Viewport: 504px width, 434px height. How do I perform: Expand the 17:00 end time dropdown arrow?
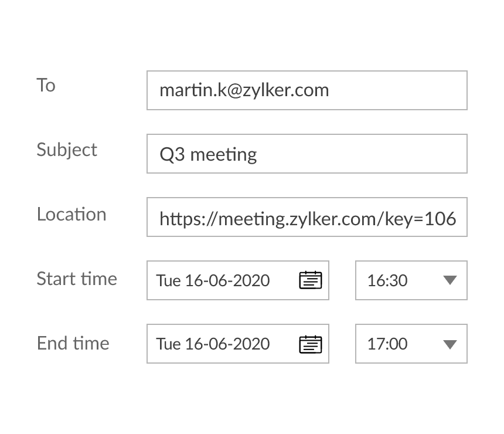449,344
